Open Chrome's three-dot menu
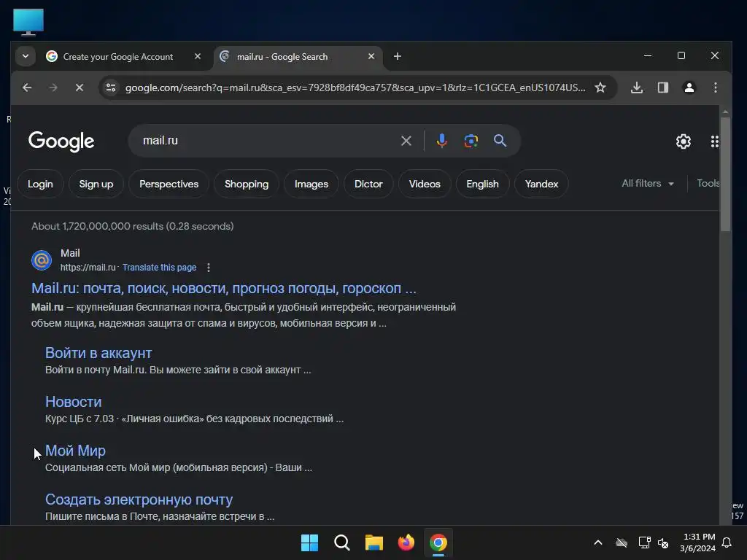The image size is (747, 560). coord(715,87)
